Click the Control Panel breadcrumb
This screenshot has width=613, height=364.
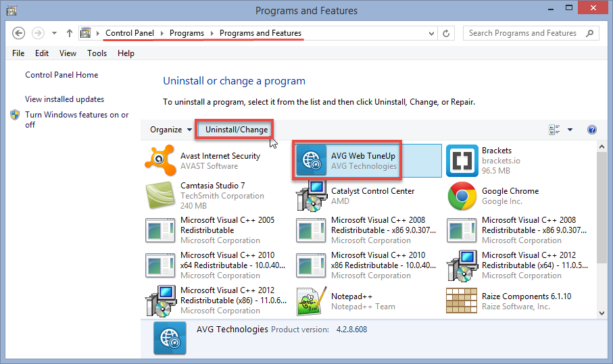click(130, 33)
